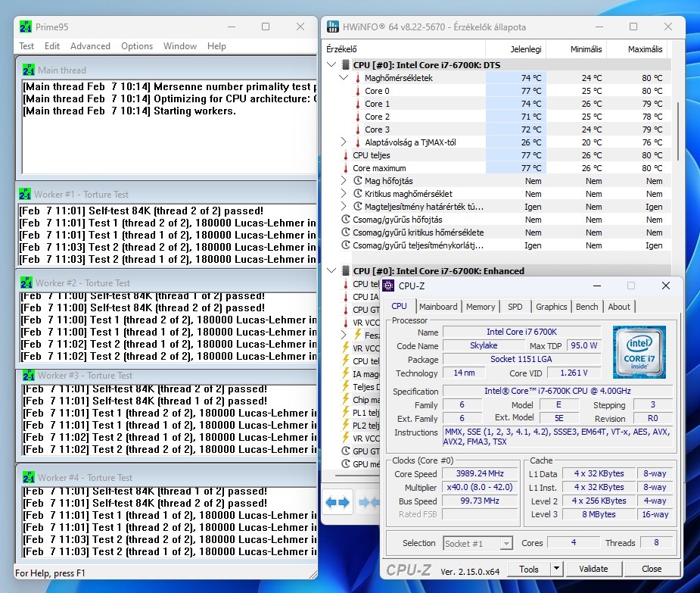Click the HWiNFO title bar icon
The height and width of the screenshot is (593, 700).
(x=332, y=27)
